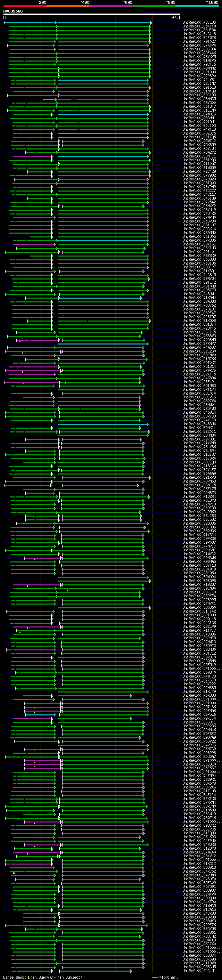Select the UniRef100_Q6YXY5 label
This screenshot has height=980, width=222.
(x=199, y=57)
